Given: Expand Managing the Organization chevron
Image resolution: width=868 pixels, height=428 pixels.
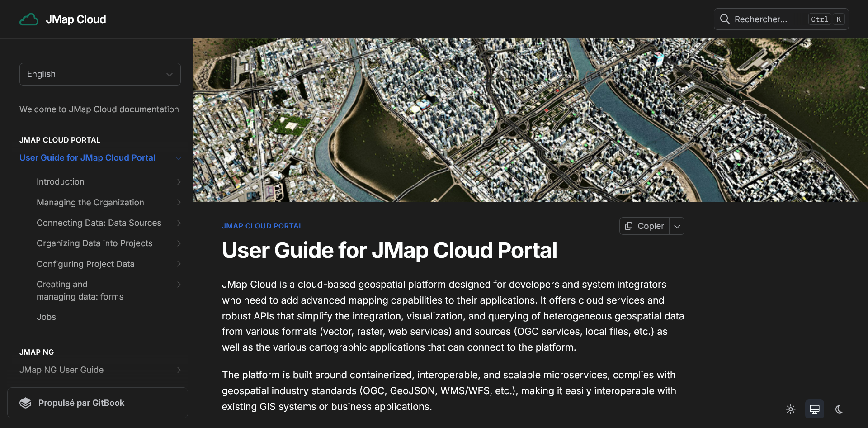Looking at the screenshot, I should (x=179, y=203).
